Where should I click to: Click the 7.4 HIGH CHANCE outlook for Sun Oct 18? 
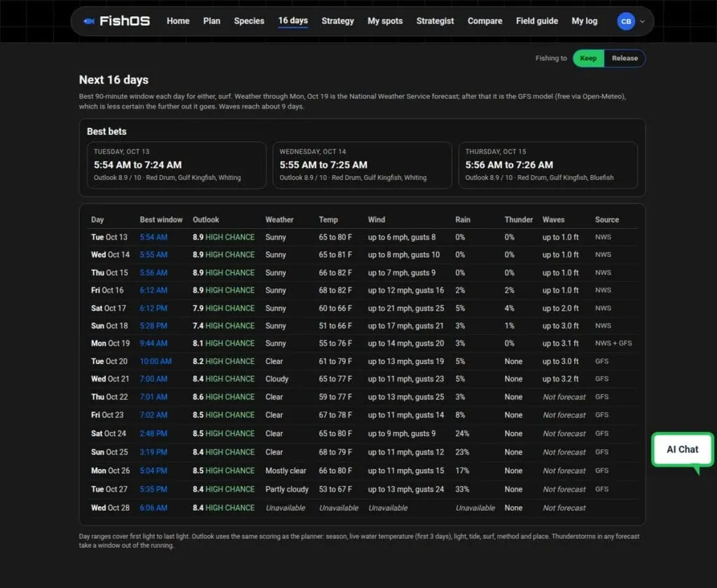click(x=223, y=325)
